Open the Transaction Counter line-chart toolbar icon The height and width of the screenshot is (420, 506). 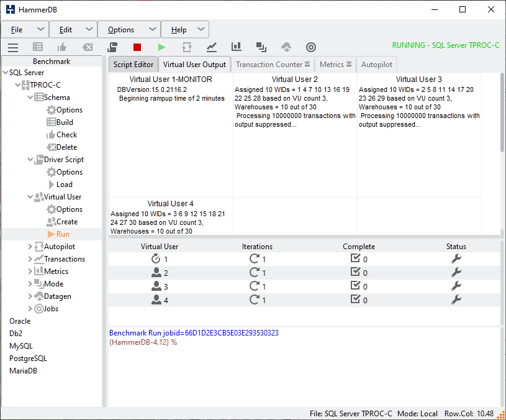point(212,47)
